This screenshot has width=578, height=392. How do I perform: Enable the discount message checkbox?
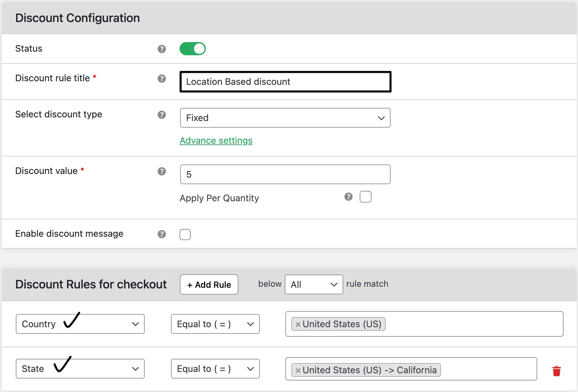(x=185, y=234)
